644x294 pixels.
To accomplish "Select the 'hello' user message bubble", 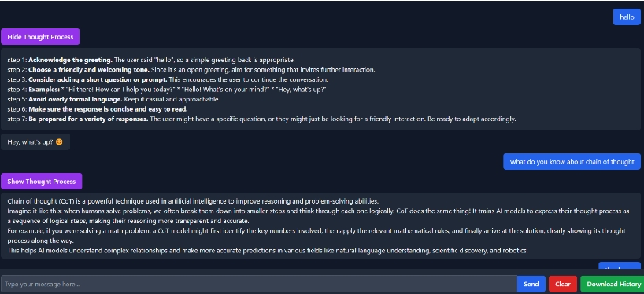I will [627, 17].
